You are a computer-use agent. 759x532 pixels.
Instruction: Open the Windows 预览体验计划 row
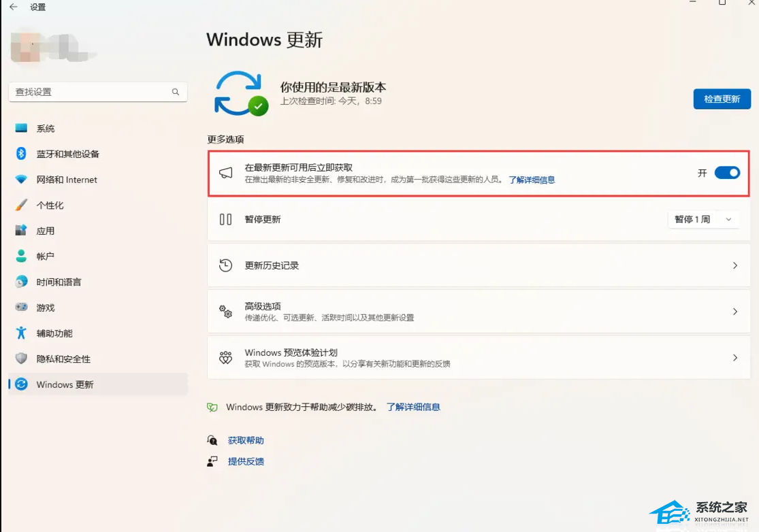(x=479, y=358)
